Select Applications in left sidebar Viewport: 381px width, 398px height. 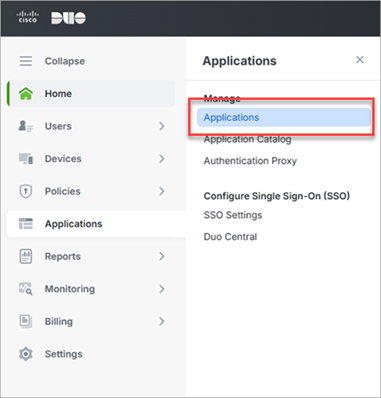point(96,224)
